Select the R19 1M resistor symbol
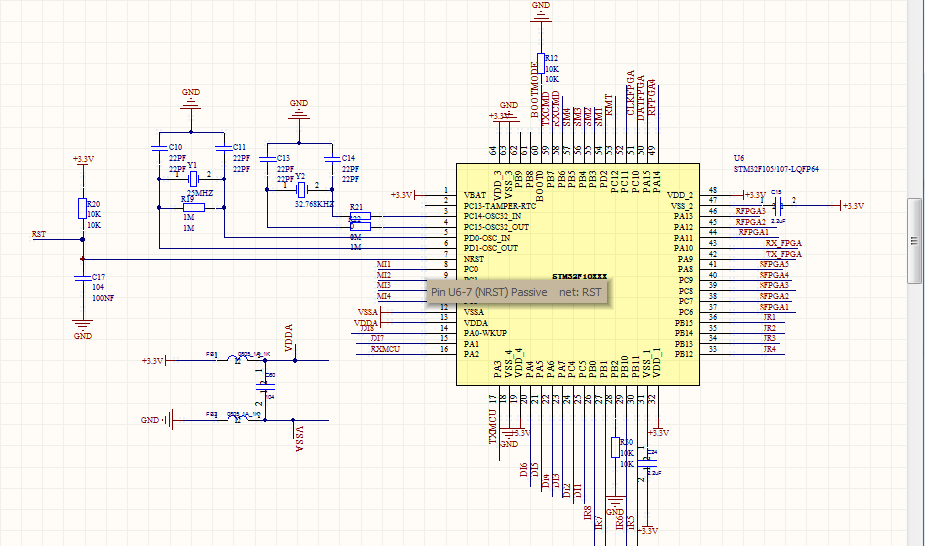 tap(193, 207)
